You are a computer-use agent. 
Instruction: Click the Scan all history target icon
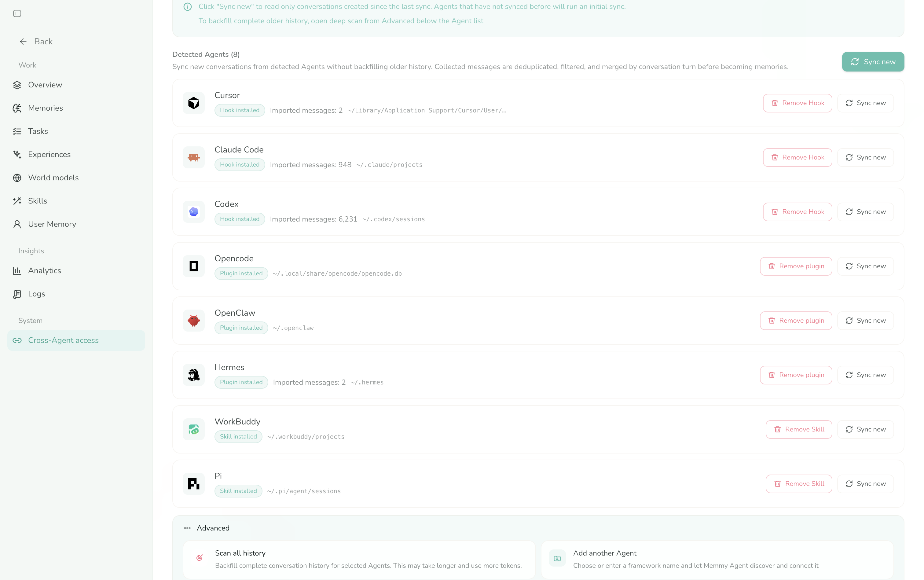(x=200, y=558)
